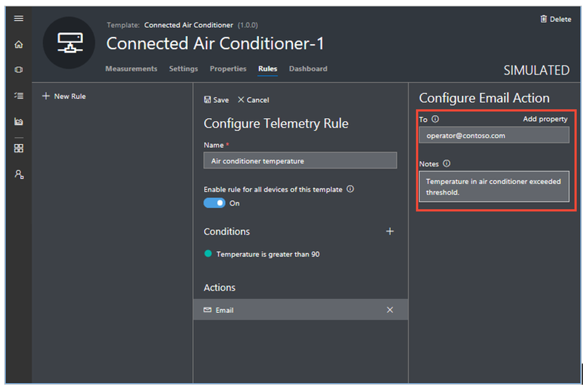Open Application Builder grid icon

coord(18,148)
